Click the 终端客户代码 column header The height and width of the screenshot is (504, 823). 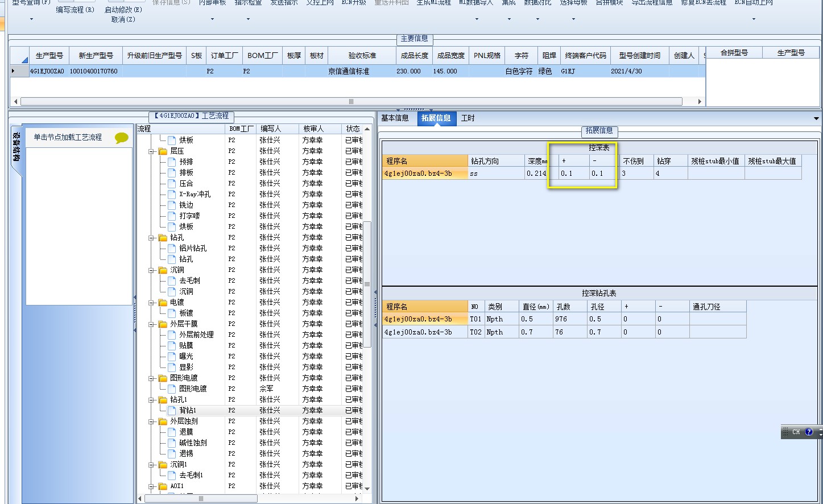pyautogui.click(x=585, y=56)
